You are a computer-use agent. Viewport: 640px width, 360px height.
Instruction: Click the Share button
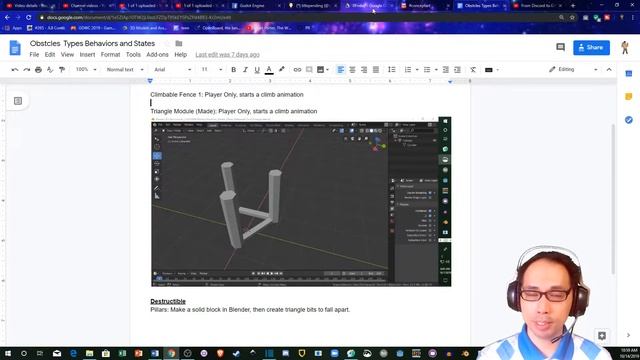point(591,47)
